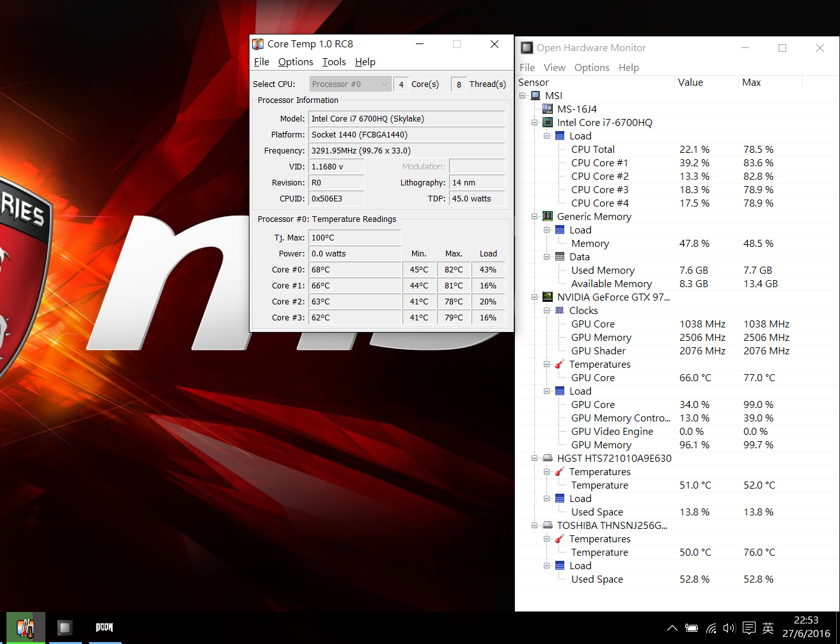Screen dimensions: 840x644
Task: Show hidden tray icons chevron
Action: click(x=672, y=628)
